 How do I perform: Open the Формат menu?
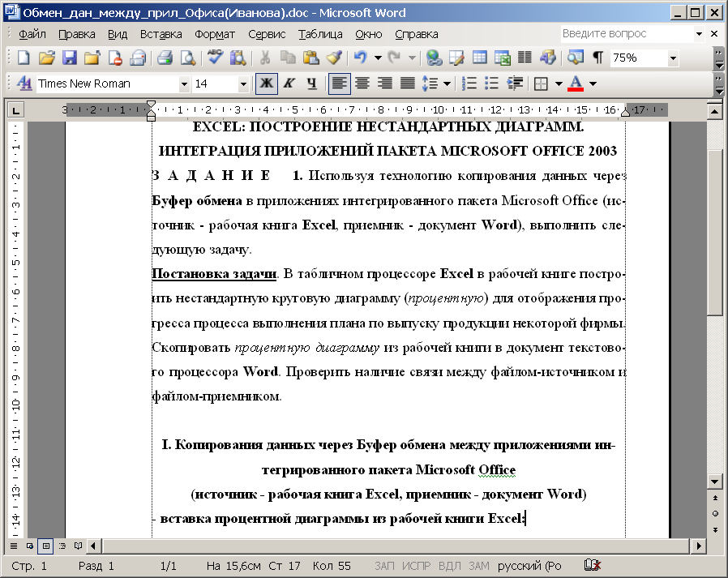(x=215, y=34)
